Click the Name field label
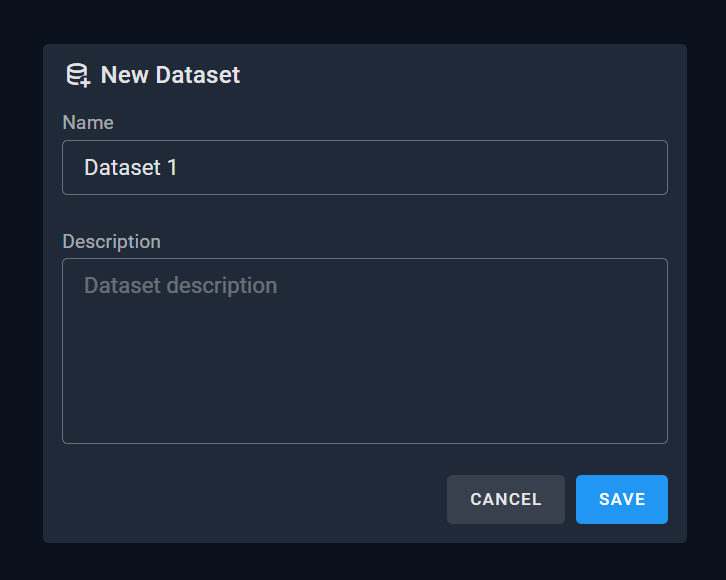The height and width of the screenshot is (580, 726). point(88,123)
